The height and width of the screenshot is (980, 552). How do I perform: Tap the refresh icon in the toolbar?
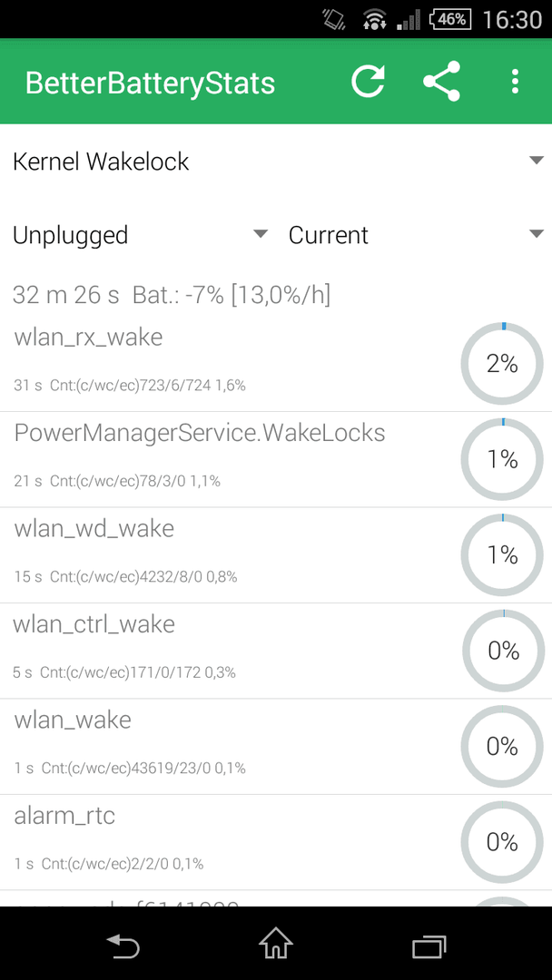(x=369, y=82)
